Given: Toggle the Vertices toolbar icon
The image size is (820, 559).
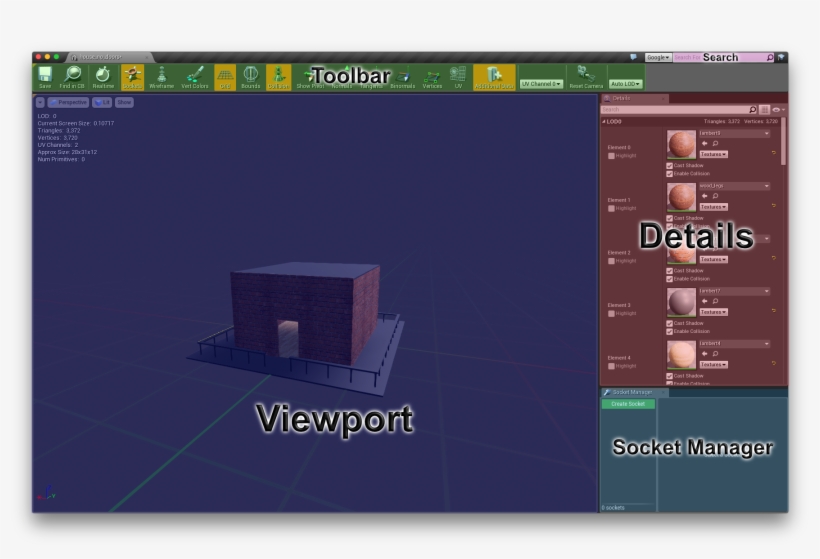Looking at the screenshot, I should tap(432, 77).
